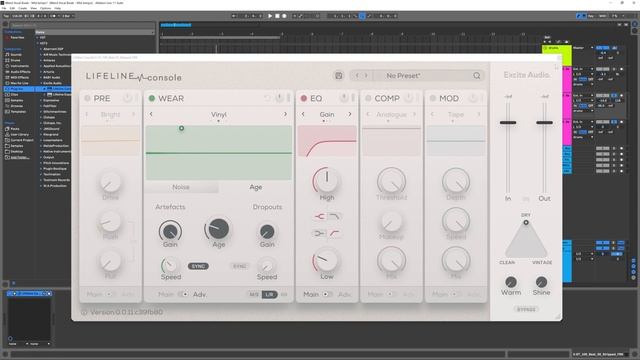This screenshot has width=640, height=360.
Task: Select the lower-left EQ filter shape icon
Action: (x=319, y=233)
